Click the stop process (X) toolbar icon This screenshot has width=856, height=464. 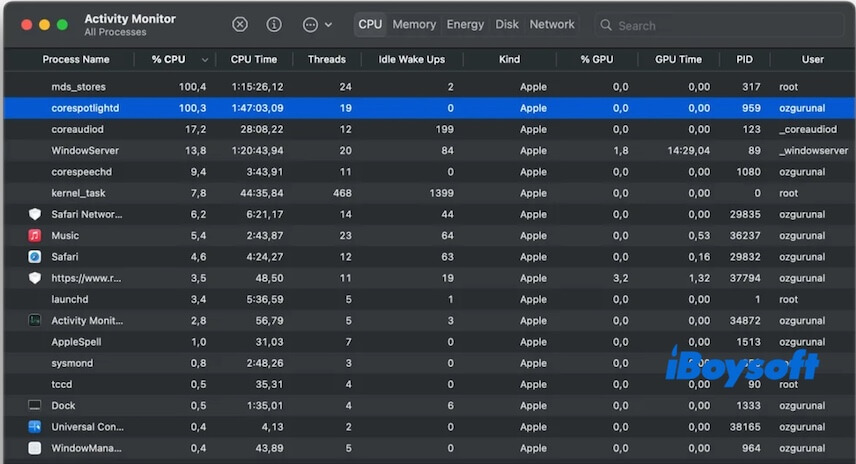tap(240, 25)
